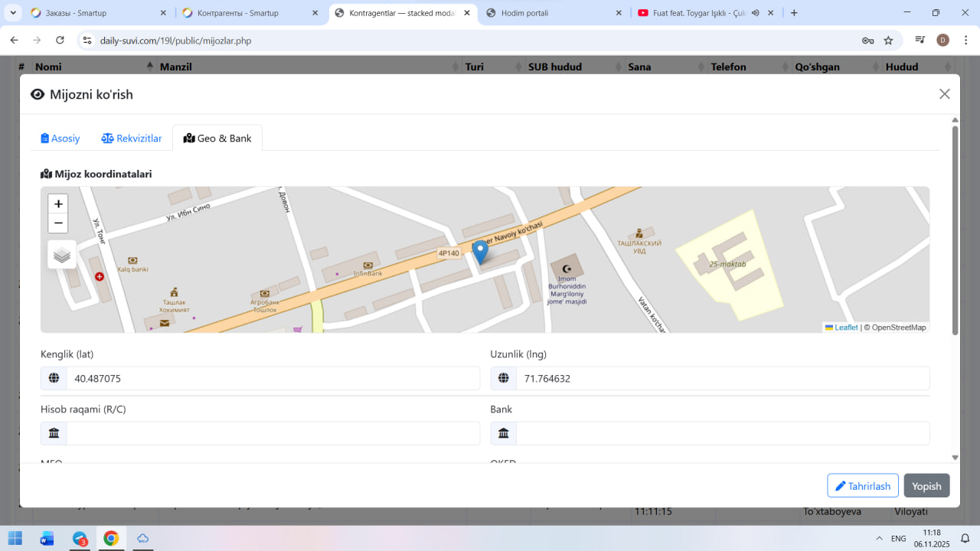Reload the page in Chrome
980x551 pixels.
click(60, 41)
